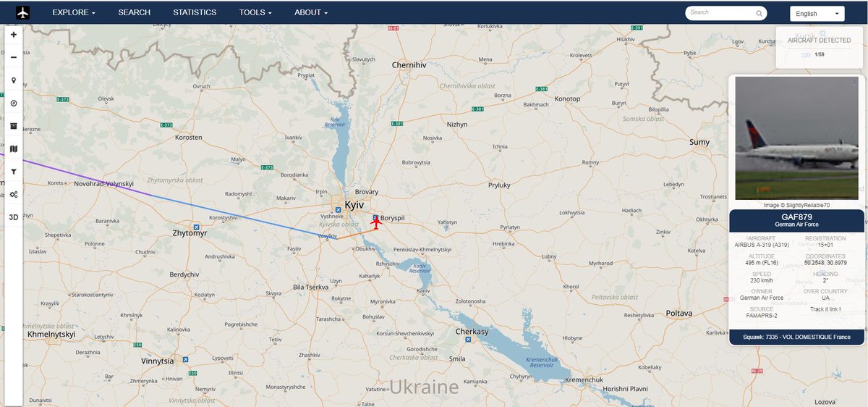
Task: Click the 'Track it link !' link
Action: click(825, 309)
